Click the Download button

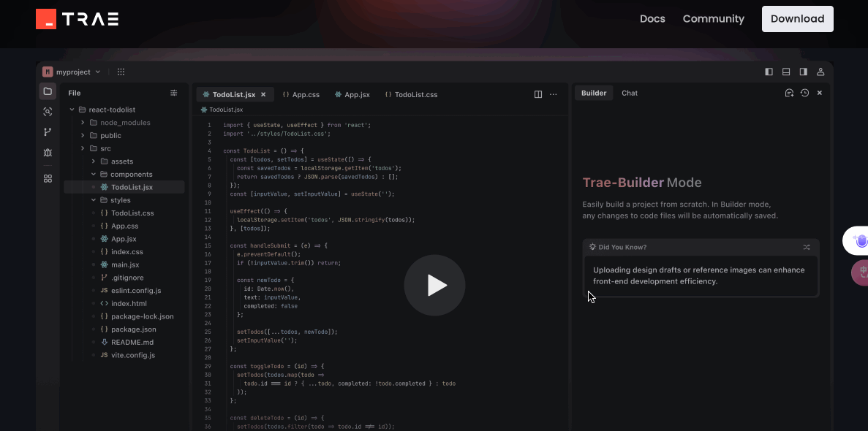(797, 19)
